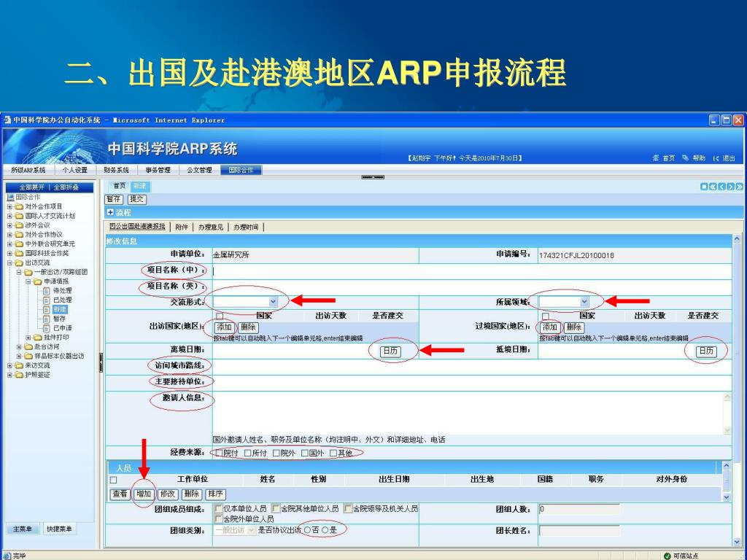
Task: Collapse the 申请填报 tree node
Action: tap(28, 281)
